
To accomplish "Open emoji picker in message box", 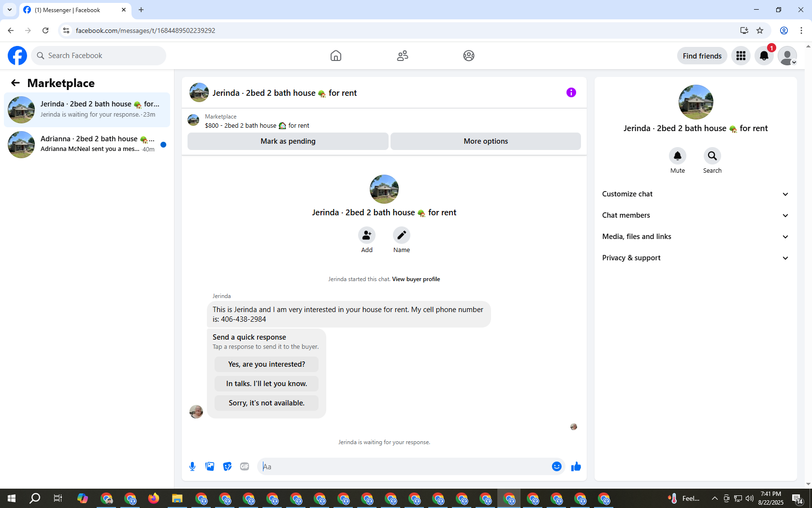I will pyautogui.click(x=557, y=466).
